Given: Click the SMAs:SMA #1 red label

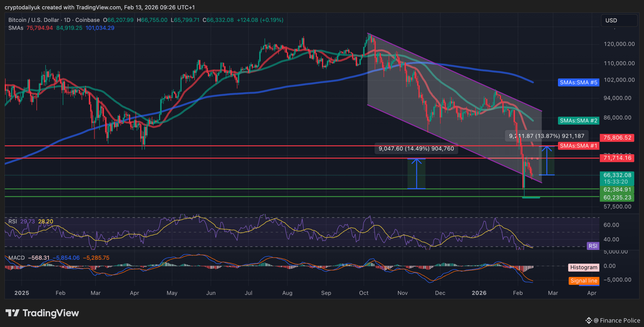Looking at the screenshot, I should point(578,146).
